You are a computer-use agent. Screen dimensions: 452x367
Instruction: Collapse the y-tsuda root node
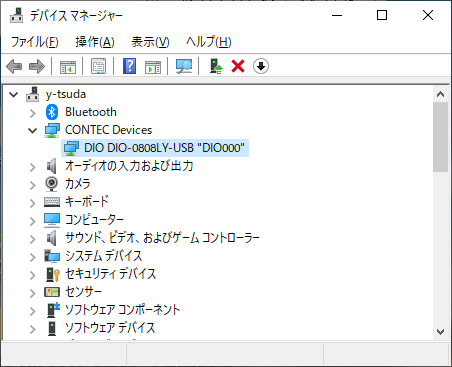[14, 95]
